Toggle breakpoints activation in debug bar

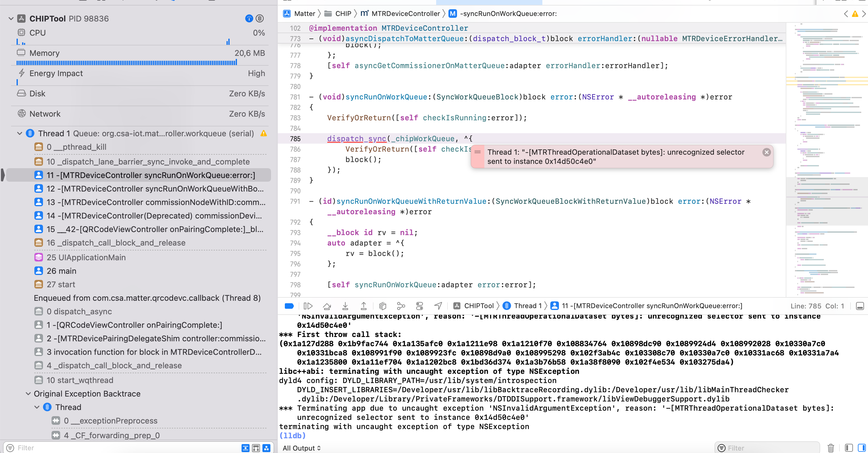[289, 306]
